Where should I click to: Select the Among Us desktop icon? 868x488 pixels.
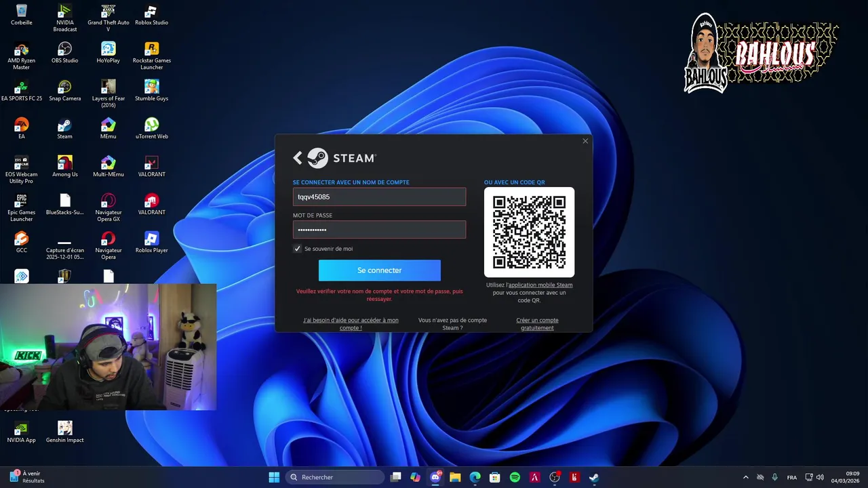tap(65, 167)
